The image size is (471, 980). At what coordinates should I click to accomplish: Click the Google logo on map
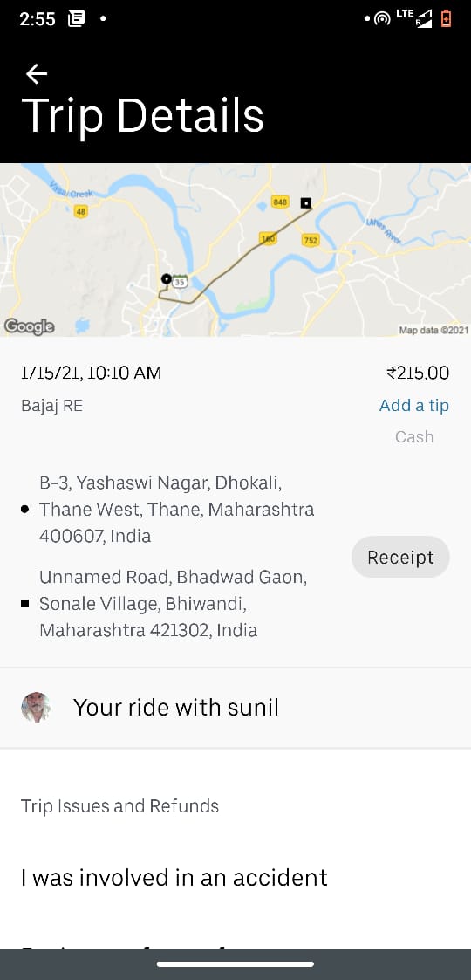coord(29,326)
